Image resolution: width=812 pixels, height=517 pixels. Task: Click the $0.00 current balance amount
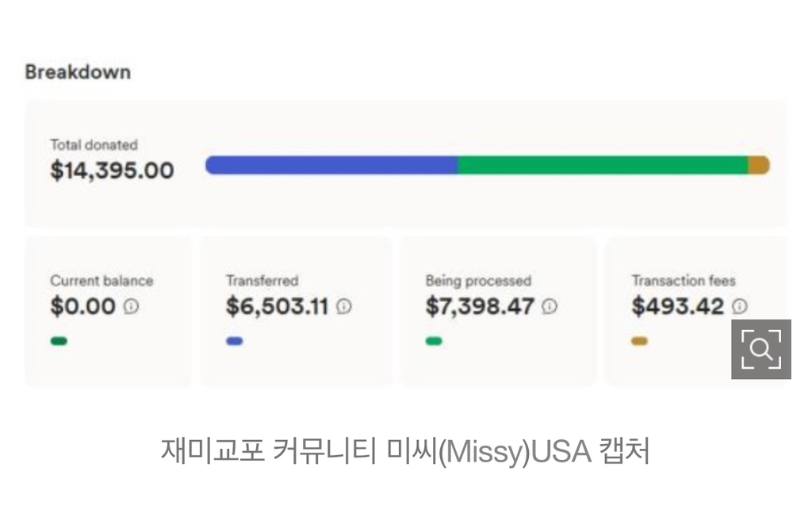click(x=83, y=306)
